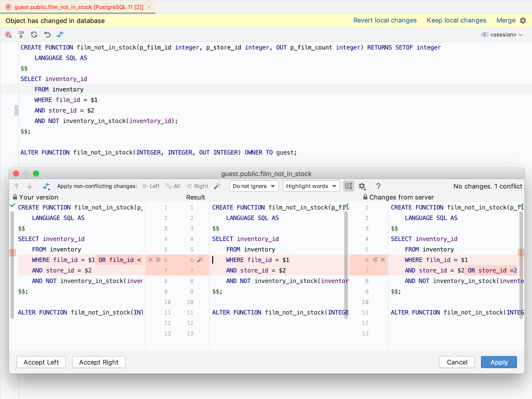This screenshot has width=532, height=399.
Task: Click magic wand to resolve simple conflicts
Action: pyautogui.click(x=217, y=186)
